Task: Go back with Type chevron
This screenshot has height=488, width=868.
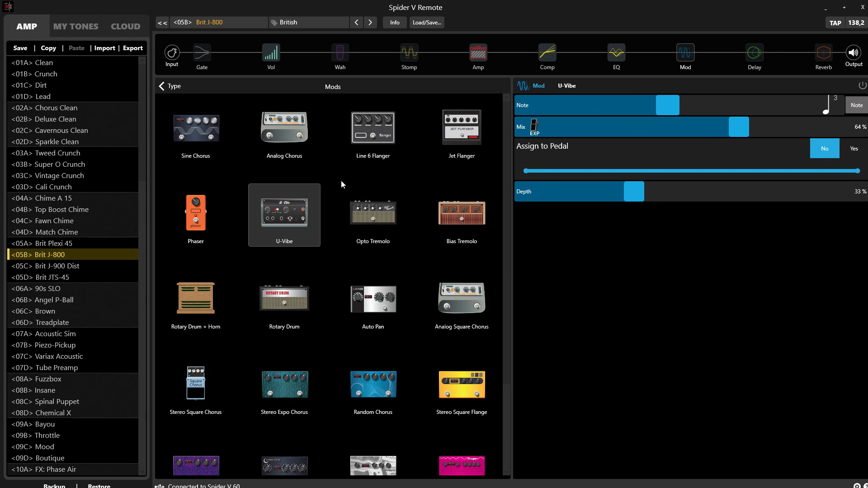Action: 162,86
